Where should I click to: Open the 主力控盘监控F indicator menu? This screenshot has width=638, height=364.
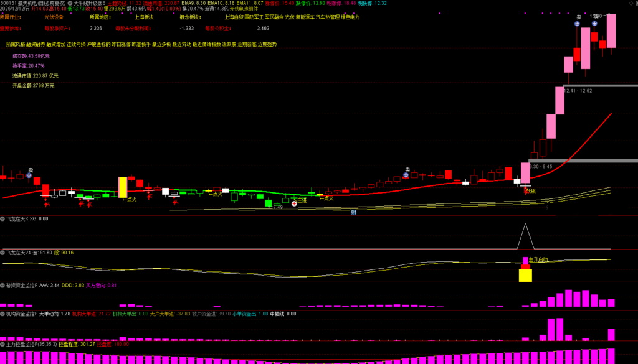coord(2,343)
